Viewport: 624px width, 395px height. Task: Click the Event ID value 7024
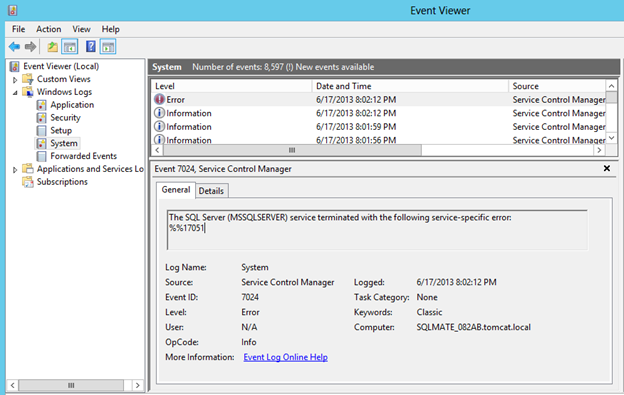[x=250, y=297]
